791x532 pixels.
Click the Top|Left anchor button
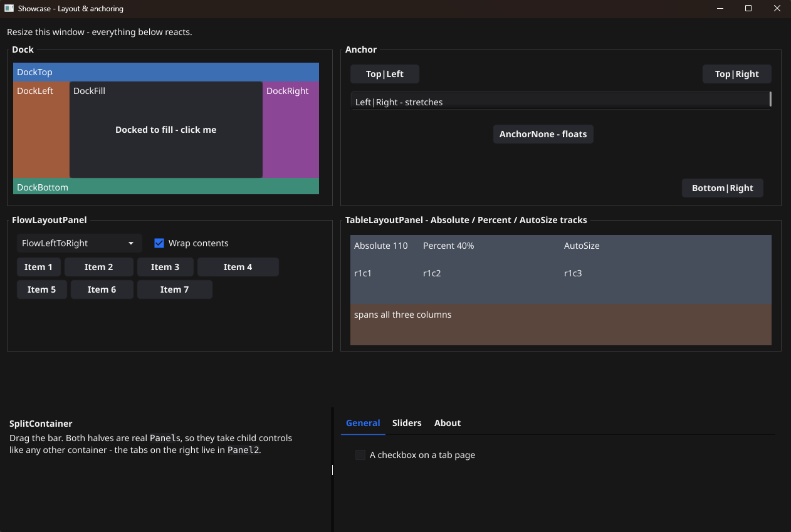[385, 74]
